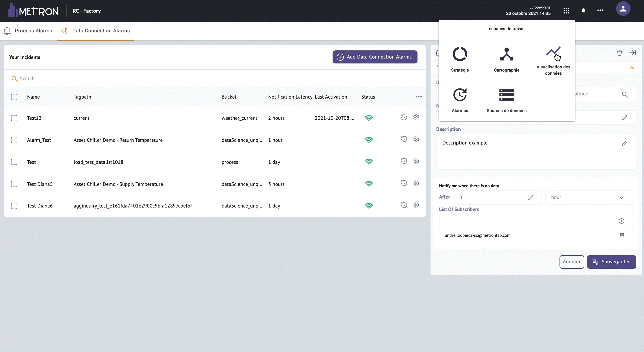Open history for Test12 alarm
This screenshot has width=644, height=352.
pyautogui.click(x=404, y=117)
